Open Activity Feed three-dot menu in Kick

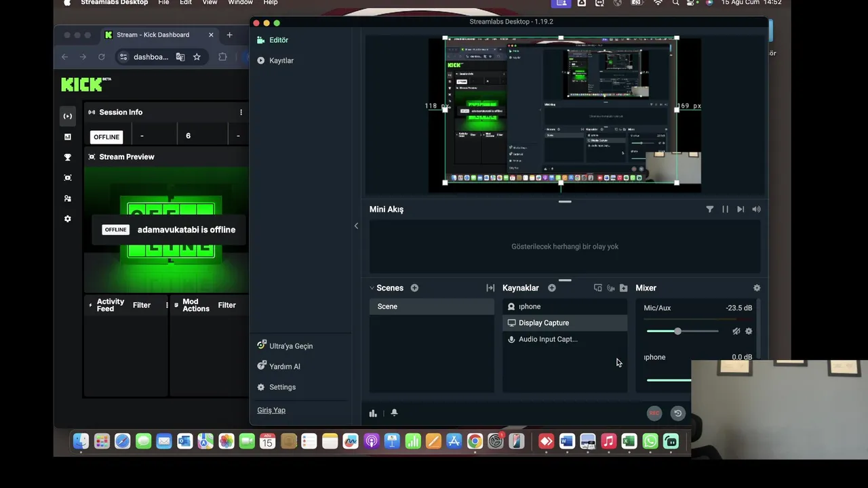(167, 305)
